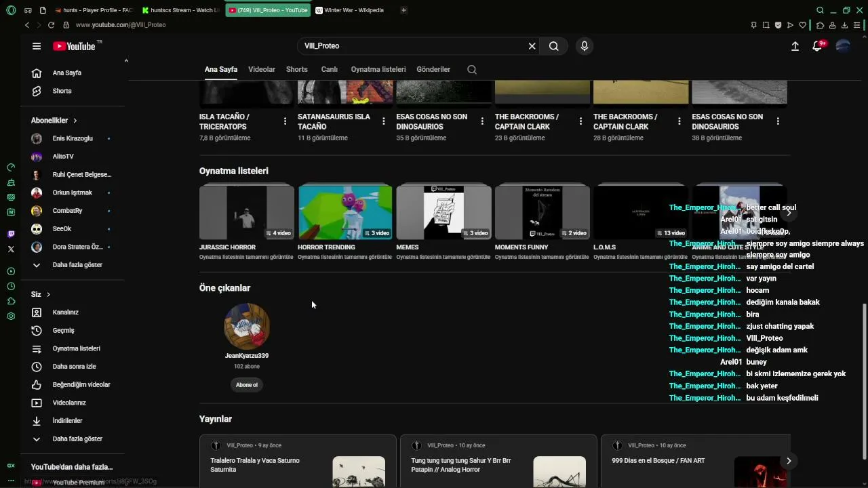Open Geçmiş in the sidebar
The width and height of the screenshot is (868, 488).
pos(63,331)
